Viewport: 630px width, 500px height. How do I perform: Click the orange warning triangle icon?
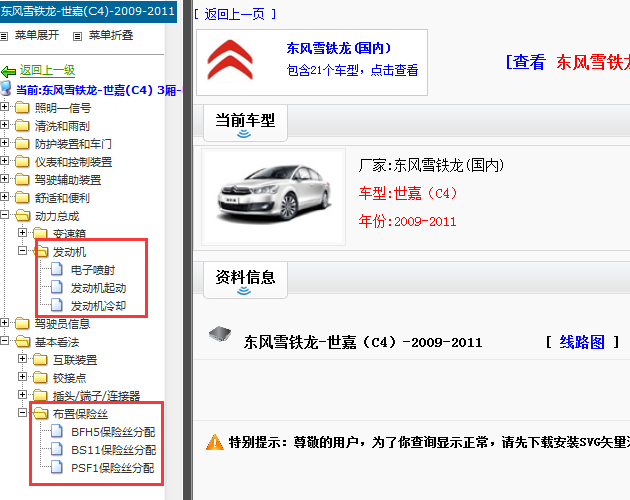point(215,442)
